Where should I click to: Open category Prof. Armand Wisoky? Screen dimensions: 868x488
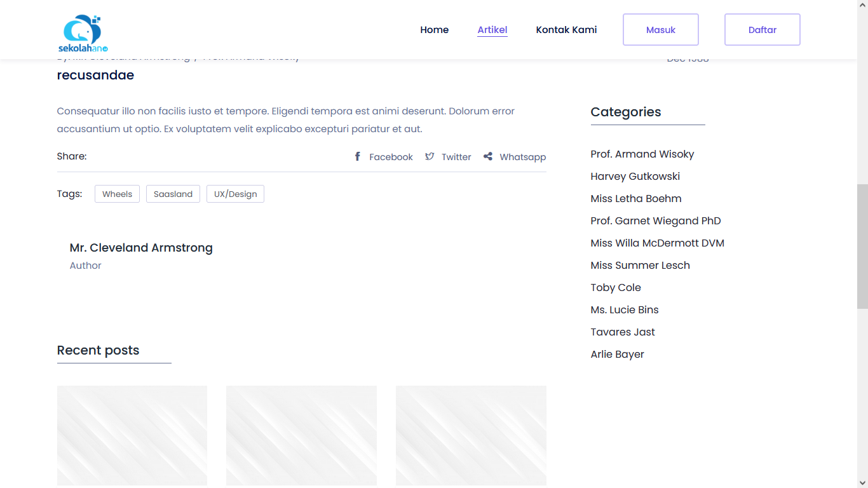click(642, 154)
